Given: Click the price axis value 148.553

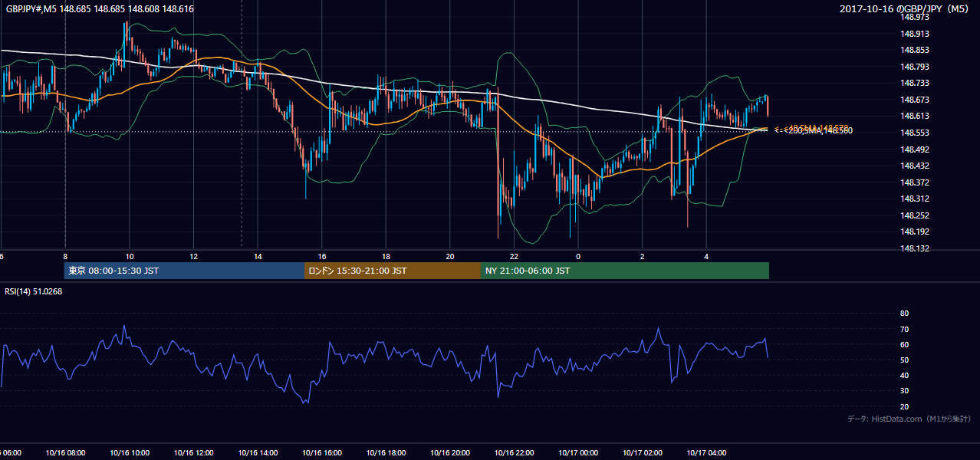Looking at the screenshot, I should pos(915,133).
